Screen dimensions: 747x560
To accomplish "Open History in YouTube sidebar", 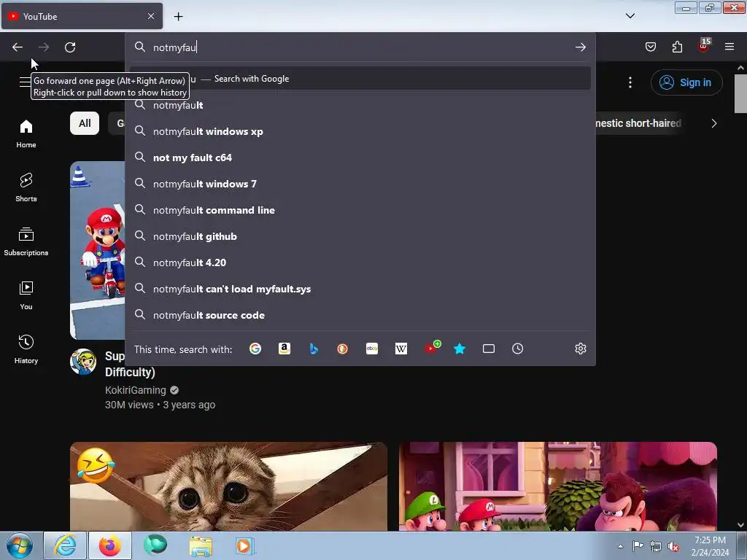I will click(26, 349).
